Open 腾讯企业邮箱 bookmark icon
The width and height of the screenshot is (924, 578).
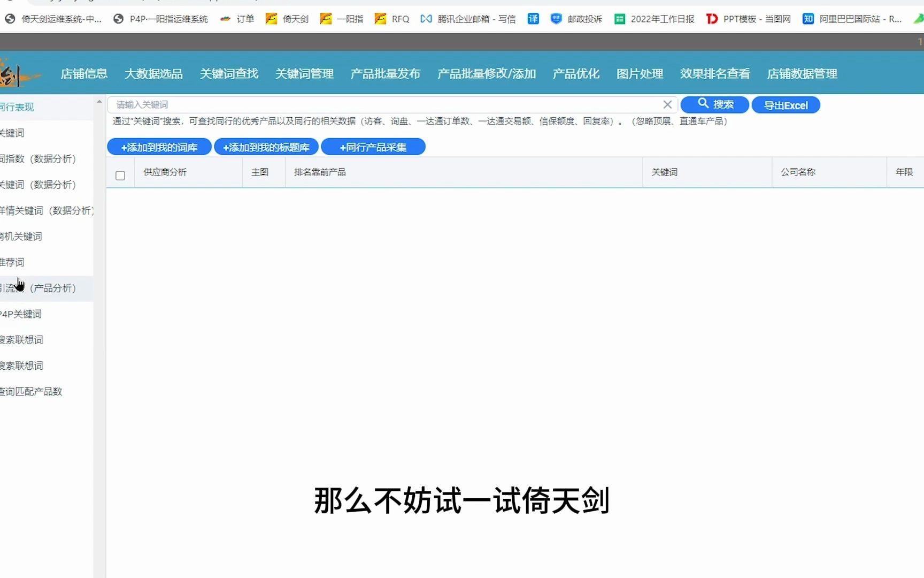pyautogui.click(x=426, y=19)
